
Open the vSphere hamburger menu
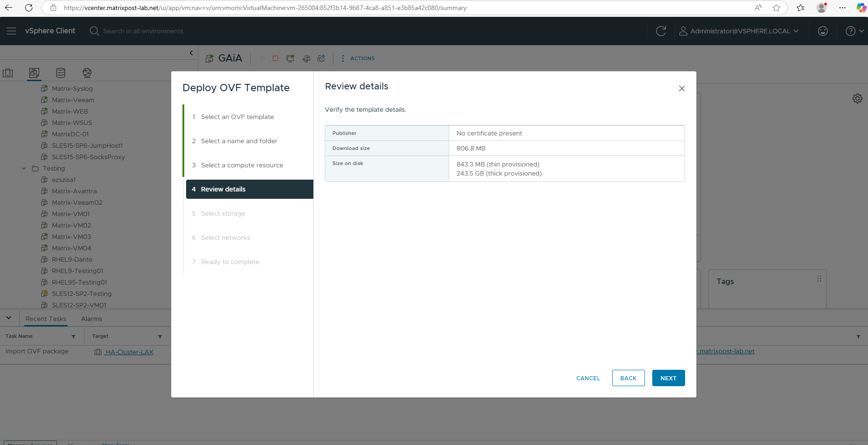pyautogui.click(x=11, y=31)
